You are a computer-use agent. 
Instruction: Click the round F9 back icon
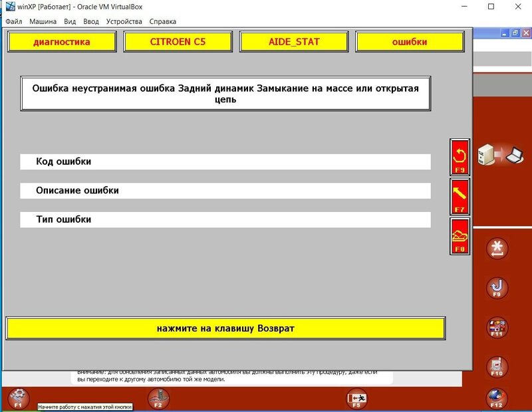[497, 288]
